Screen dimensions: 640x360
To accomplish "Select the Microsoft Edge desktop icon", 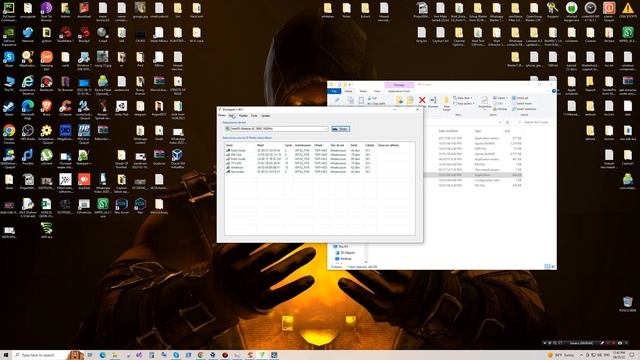I will point(28,109).
